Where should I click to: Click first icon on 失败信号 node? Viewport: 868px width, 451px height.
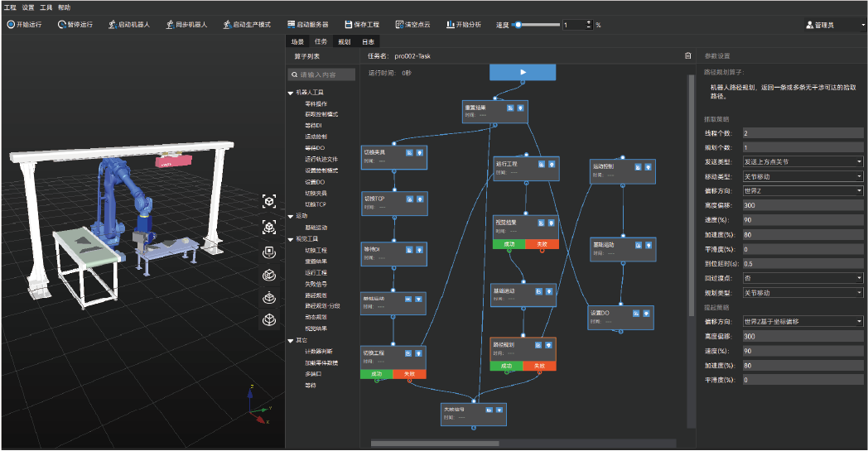coord(489,410)
